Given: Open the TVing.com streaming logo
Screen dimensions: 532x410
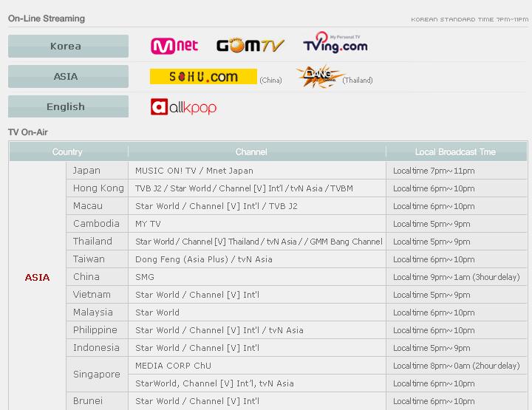Looking at the screenshot, I should tap(335, 43).
